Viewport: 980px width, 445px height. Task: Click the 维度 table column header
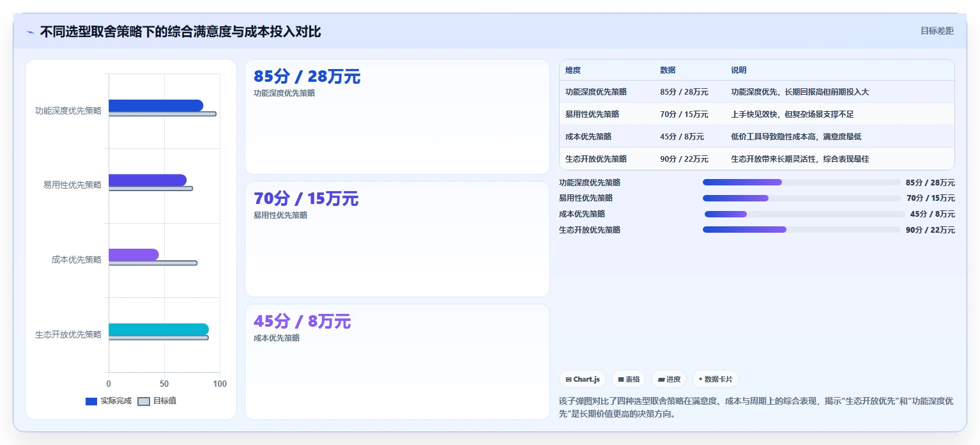[x=573, y=70]
